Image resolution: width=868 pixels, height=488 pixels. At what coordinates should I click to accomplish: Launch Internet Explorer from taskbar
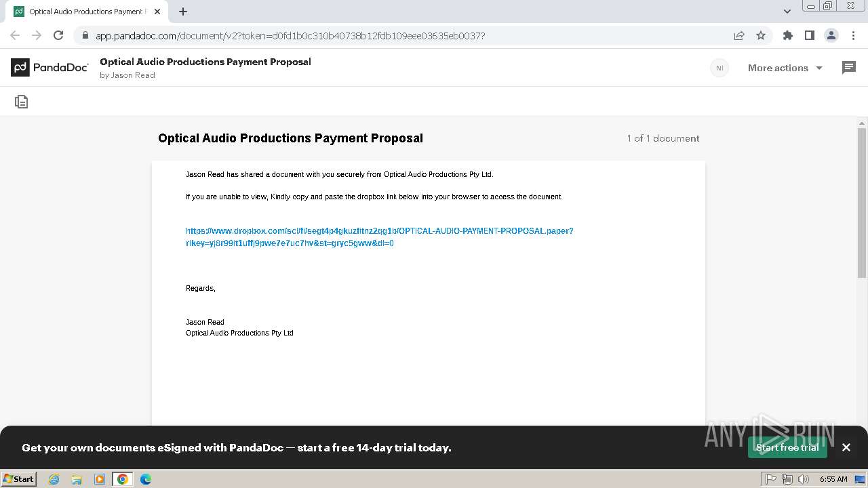click(54, 479)
